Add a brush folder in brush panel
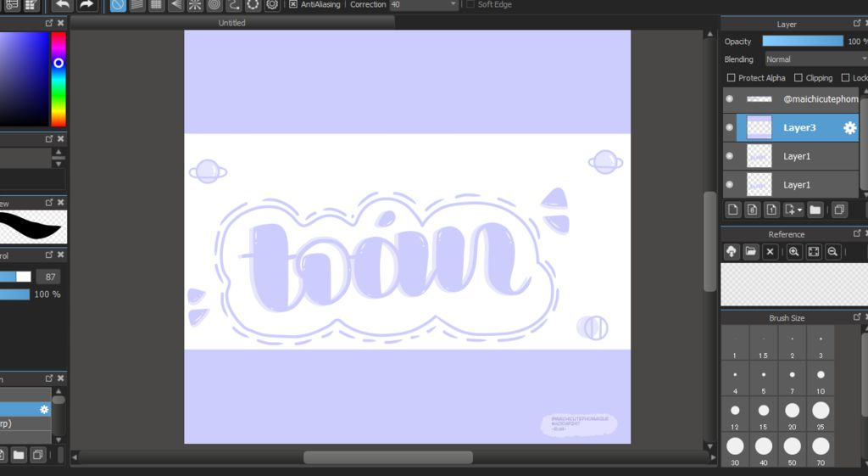Screen dimensions: 868x476 19,455
